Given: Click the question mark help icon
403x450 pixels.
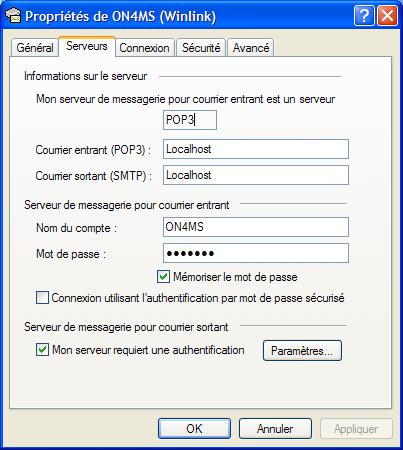Looking at the screenshot, I should tap(364, 16).
